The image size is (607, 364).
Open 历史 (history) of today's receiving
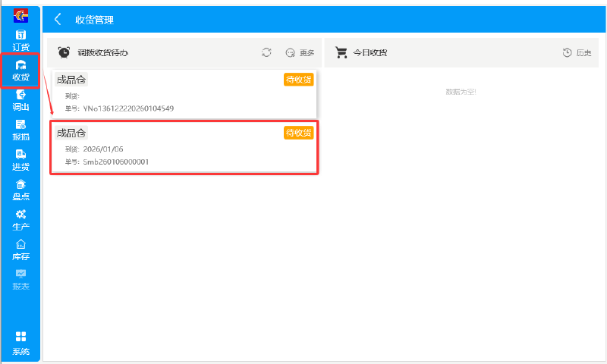coord(577,52)
